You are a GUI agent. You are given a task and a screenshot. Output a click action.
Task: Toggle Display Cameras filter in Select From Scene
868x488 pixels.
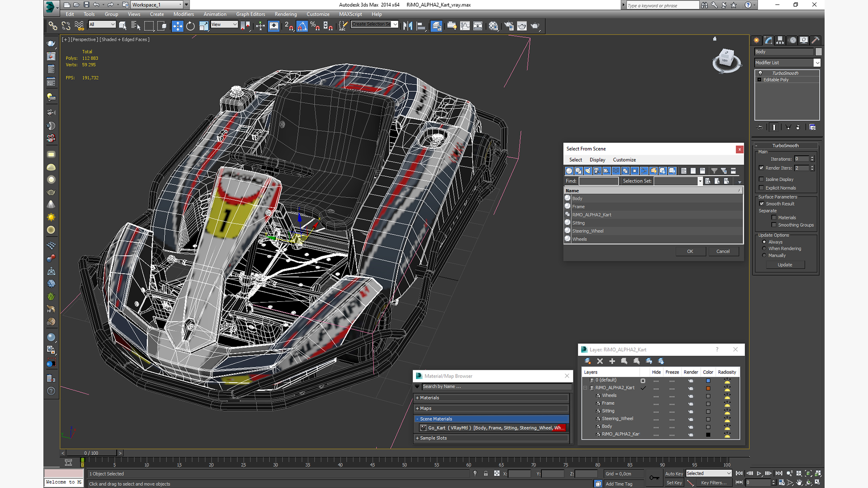(597, 171)
